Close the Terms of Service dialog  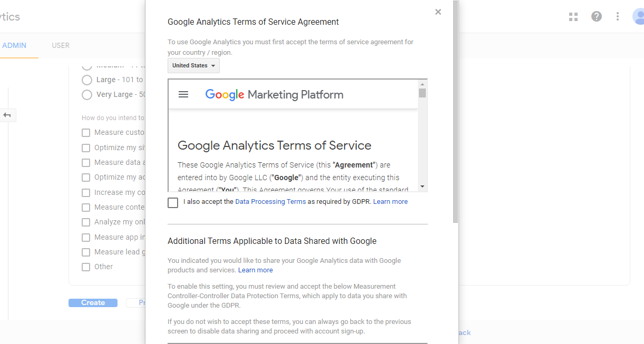(x=438, y=12)
